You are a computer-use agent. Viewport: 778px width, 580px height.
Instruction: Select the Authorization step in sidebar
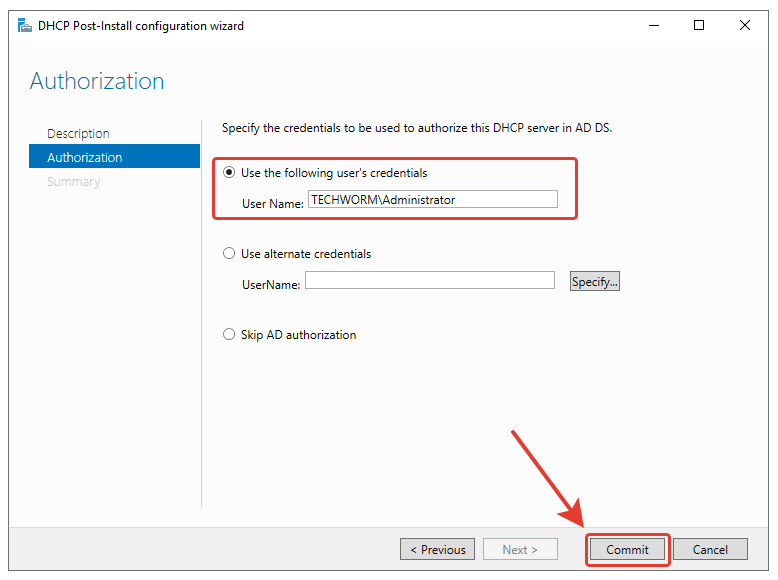(x=85, y=157)
